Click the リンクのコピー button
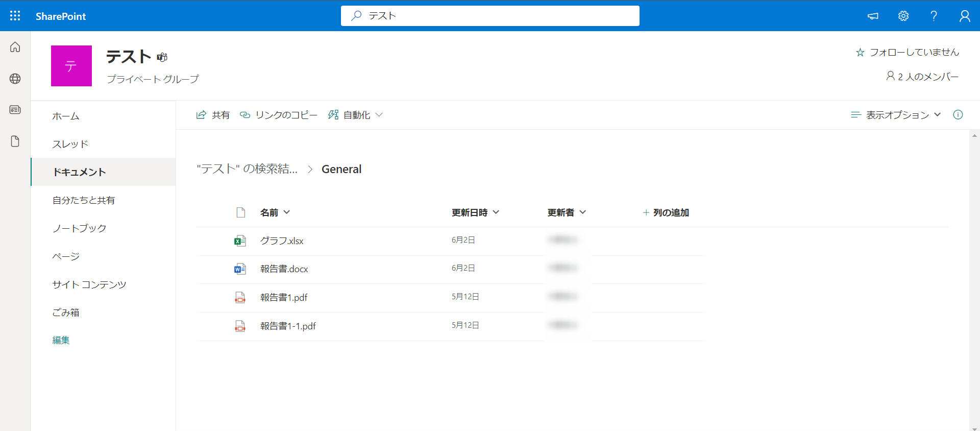The width and height of the screenshot is (980, 431). tap(279, 115)
